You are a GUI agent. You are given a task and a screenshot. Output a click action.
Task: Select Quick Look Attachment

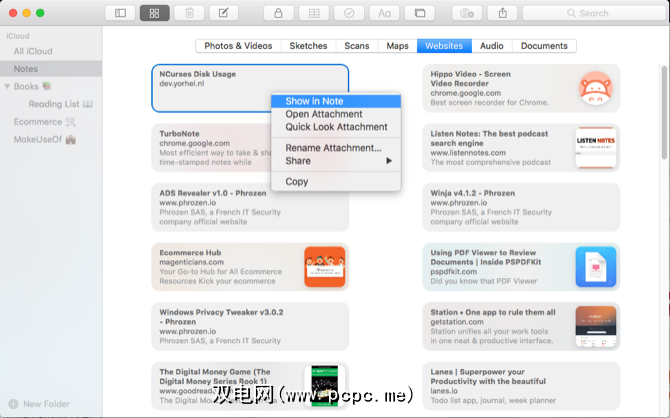tap(336, 127)
